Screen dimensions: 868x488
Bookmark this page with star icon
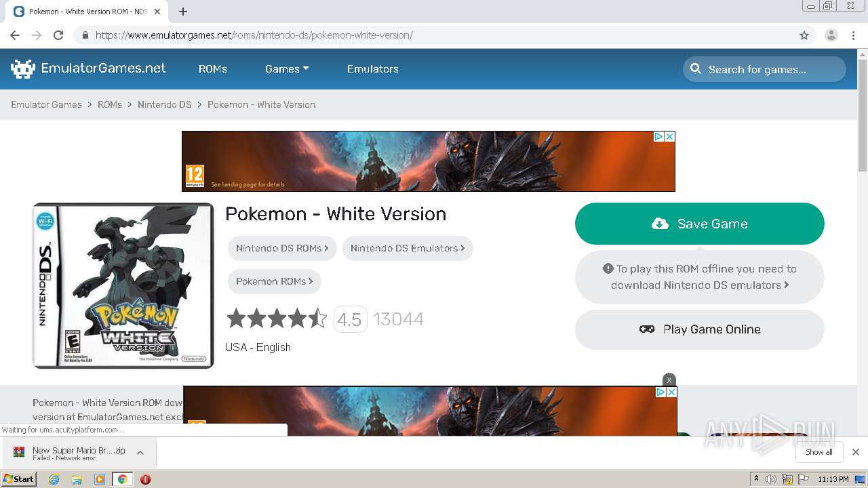[x=804, y=35]
